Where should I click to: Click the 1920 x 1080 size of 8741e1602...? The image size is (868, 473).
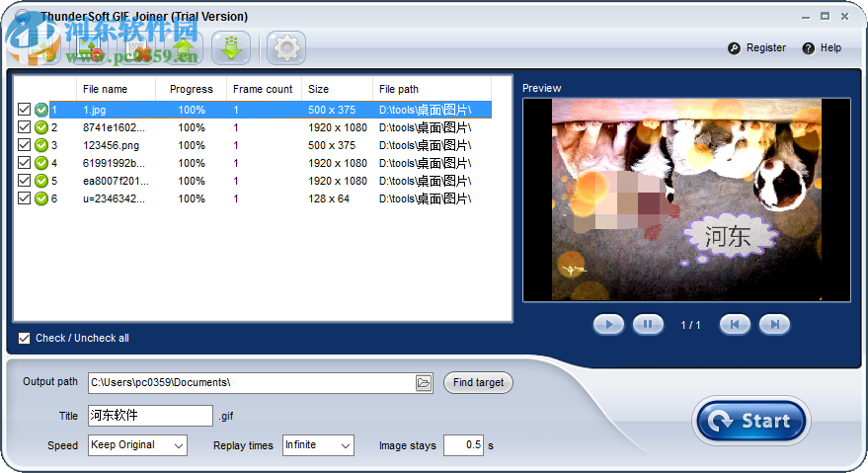(338, 127)
